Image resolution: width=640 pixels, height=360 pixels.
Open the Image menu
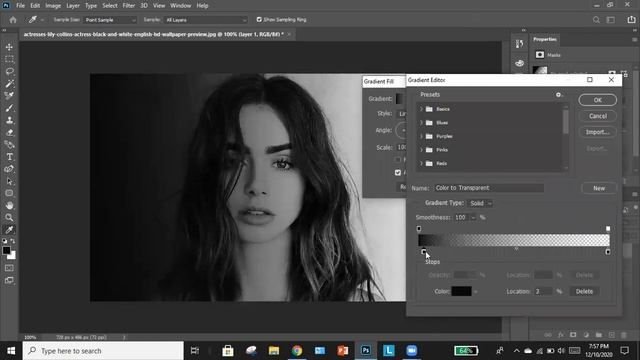pyautogui.click(x=53, y=6)
